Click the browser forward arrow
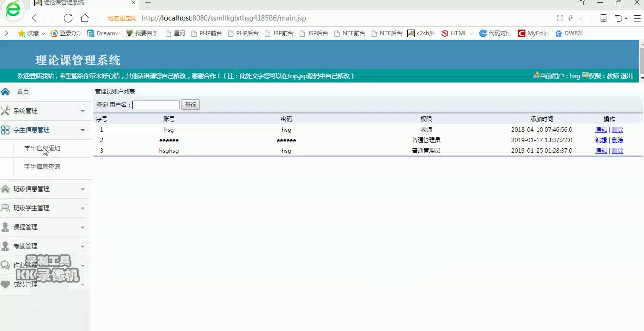Image resolution: width=644 pixels, height=331 pixels. pyautogui.click(x=51, y=18)
